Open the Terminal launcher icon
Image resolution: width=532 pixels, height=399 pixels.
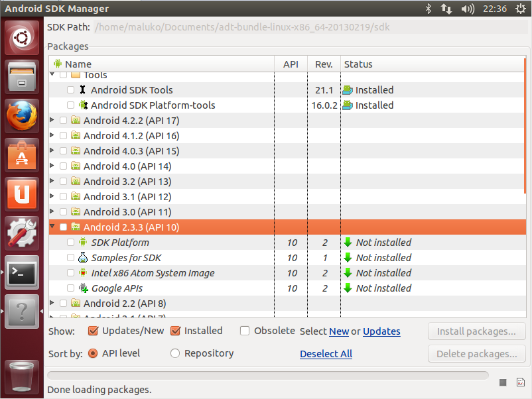[x=22, y=272]
